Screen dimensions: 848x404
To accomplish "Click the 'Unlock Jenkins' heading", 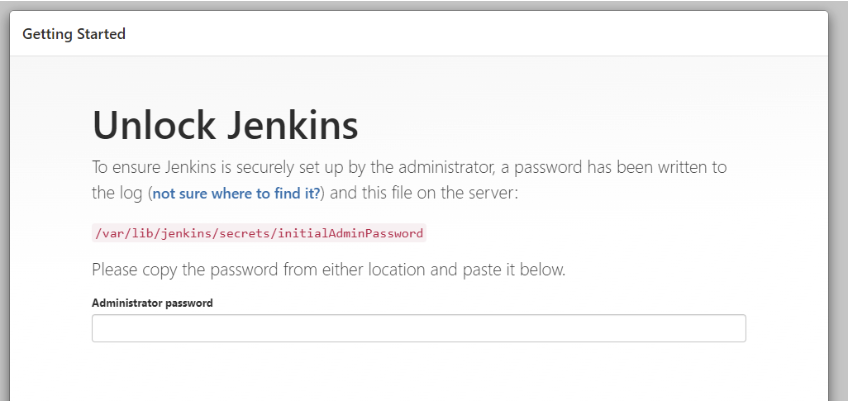I will [x=225, y=125].
